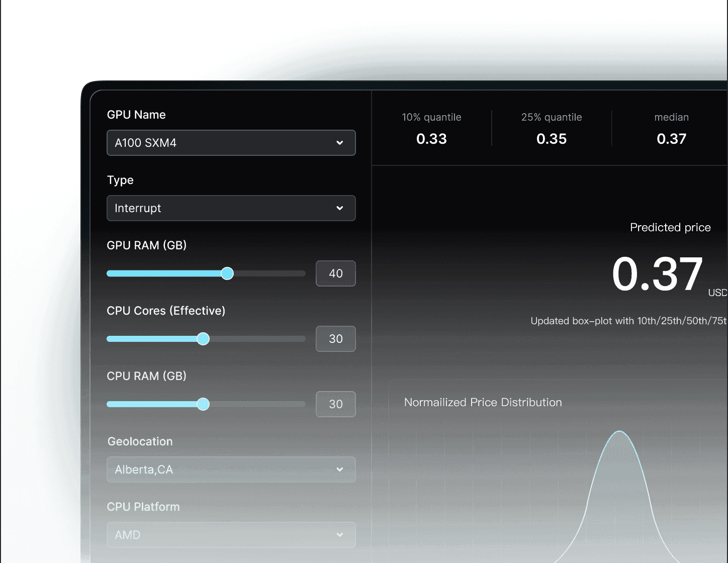Viewport: 728px width, 563px height.
Task: Click the GPU RAM slider handle
Action: [227, 273]
